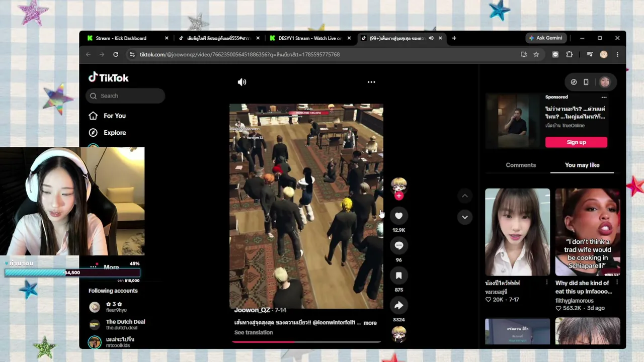The height and width of the screenshot is (362, 644).
Task: Click the browser forward arrow
Action: pos(102,54)
